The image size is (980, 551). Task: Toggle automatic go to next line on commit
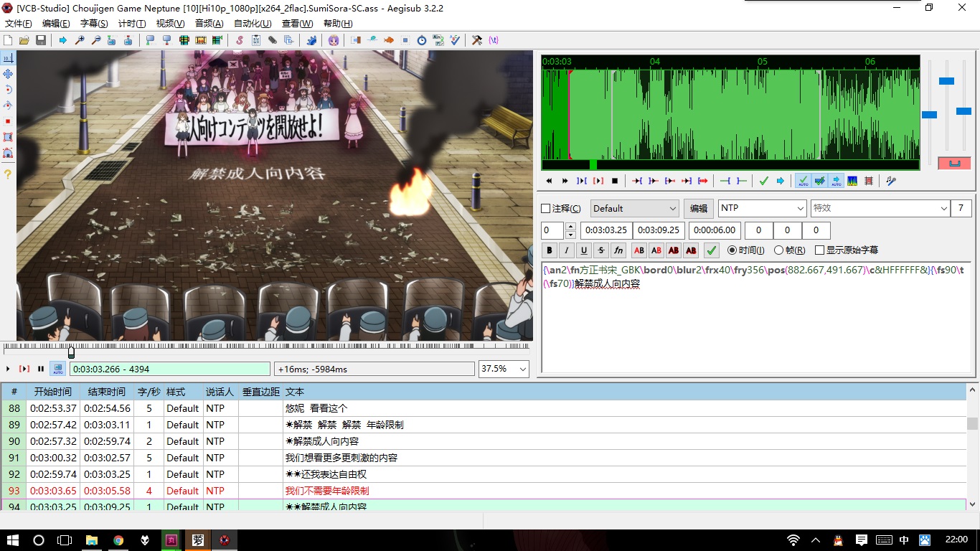[819, 181]
